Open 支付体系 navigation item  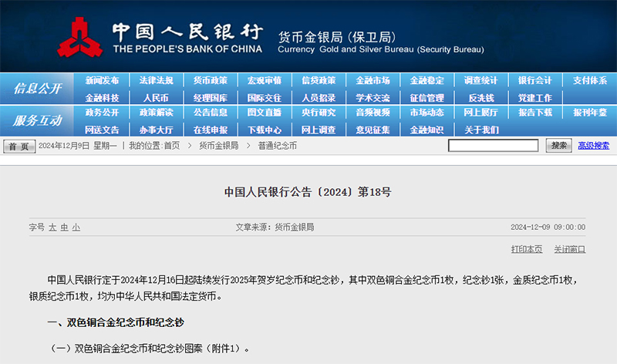pos(590,80)
